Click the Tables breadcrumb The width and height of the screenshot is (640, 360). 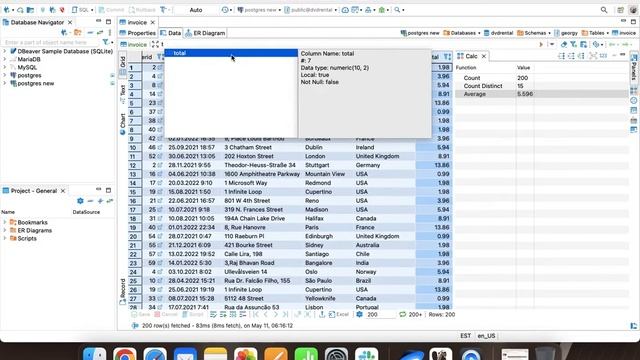[596, 33]
